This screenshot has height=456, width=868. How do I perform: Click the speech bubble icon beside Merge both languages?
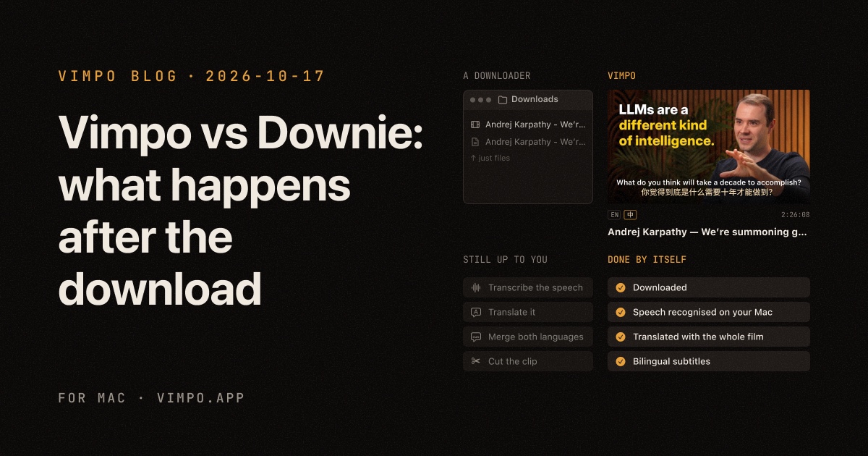[x=476, y=337]
